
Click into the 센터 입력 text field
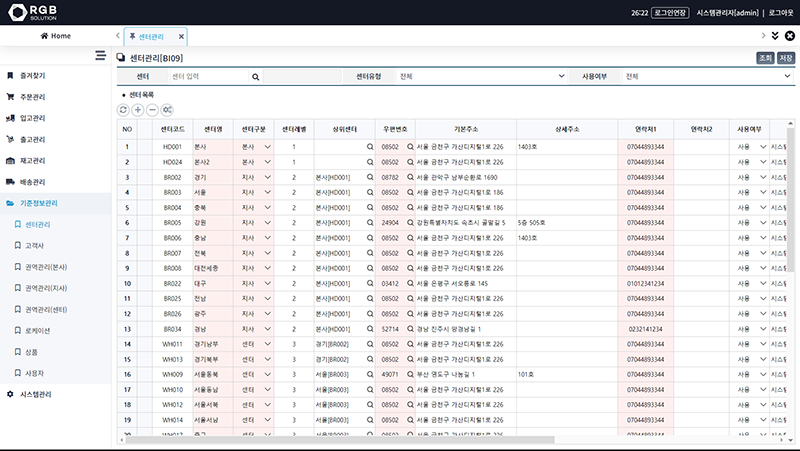pos(209,77)
